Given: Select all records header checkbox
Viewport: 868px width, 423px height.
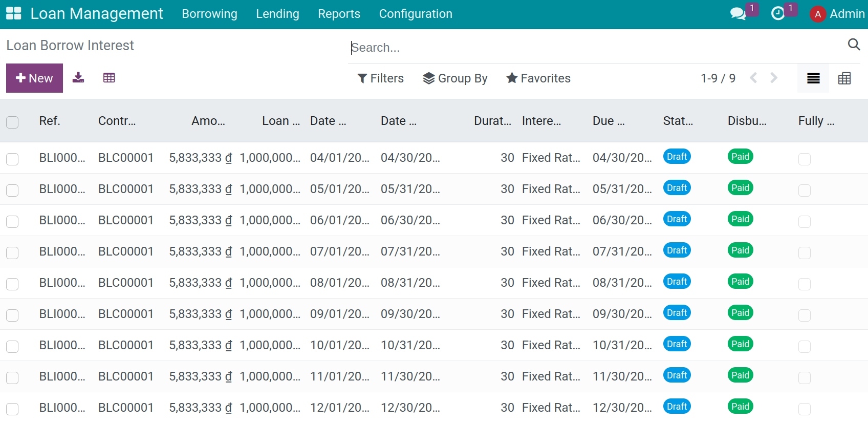Looking at the screenshot, I should pos(12,122).
